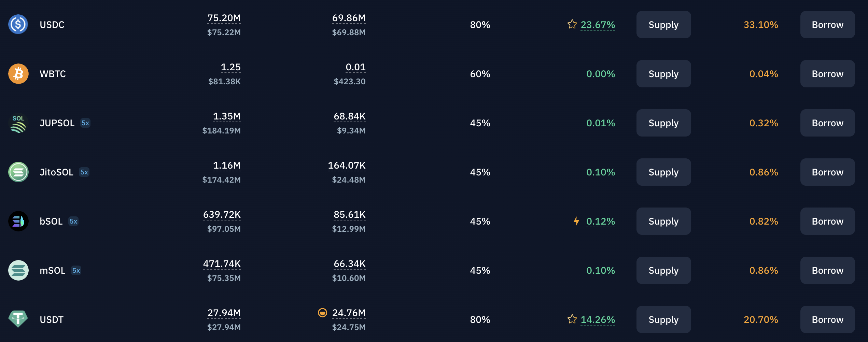The image size is (868, 342).
Task: Click the 60% LTV value for WBTC
Action: pyautogui.click(x=480, y=74)
